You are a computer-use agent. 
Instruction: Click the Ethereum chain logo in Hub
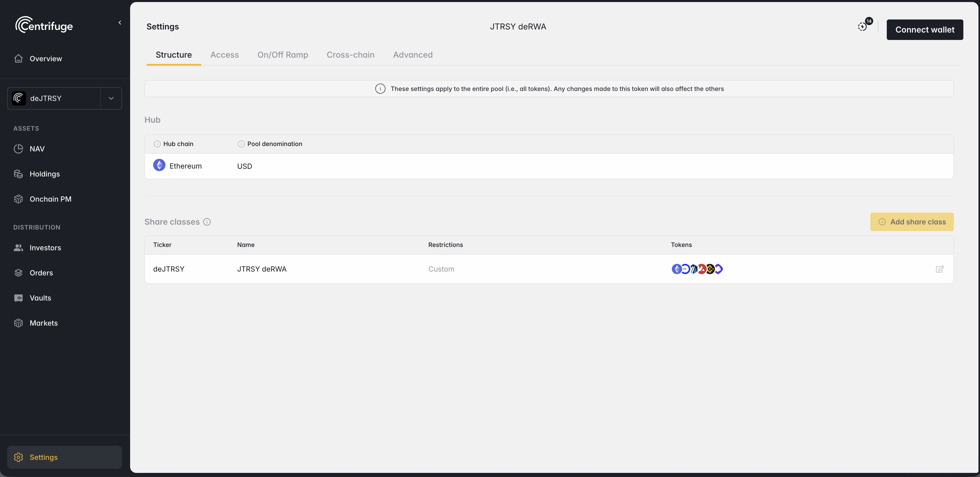(x=159, y=165)
